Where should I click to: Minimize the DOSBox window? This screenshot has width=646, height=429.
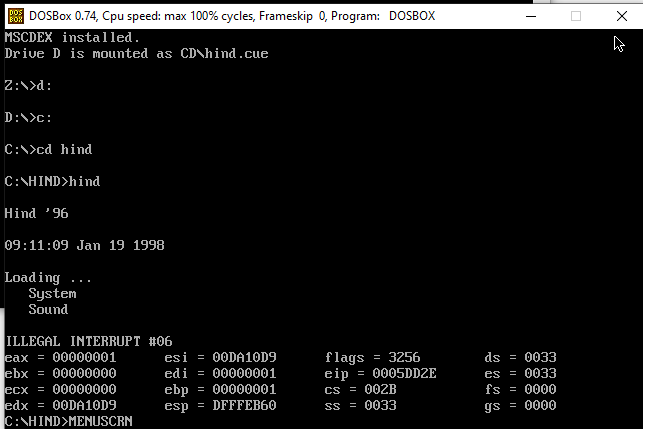(530, 15)
